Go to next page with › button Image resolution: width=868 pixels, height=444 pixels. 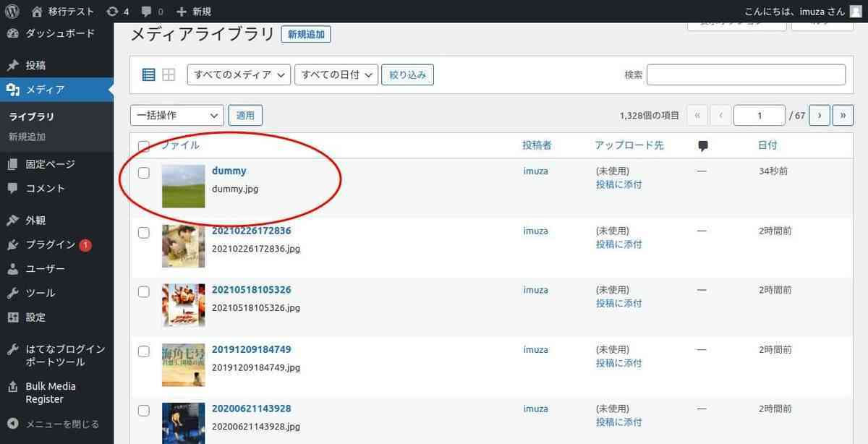pos(820,115)
